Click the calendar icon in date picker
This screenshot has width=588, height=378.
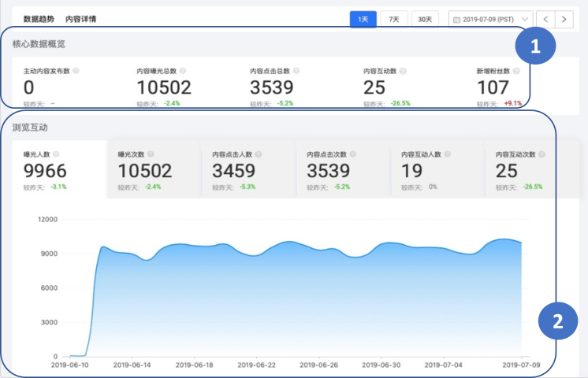pos(457,19)
